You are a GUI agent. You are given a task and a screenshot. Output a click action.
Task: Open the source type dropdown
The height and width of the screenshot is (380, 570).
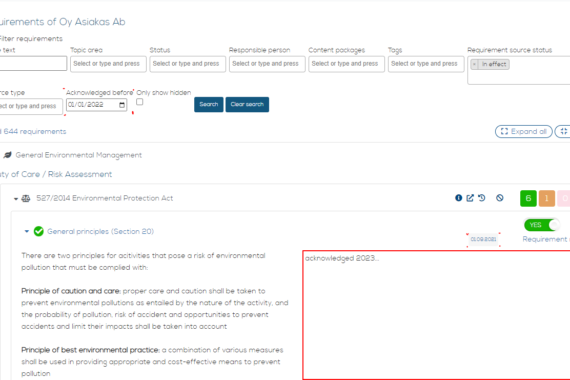(x=31, y=107)
